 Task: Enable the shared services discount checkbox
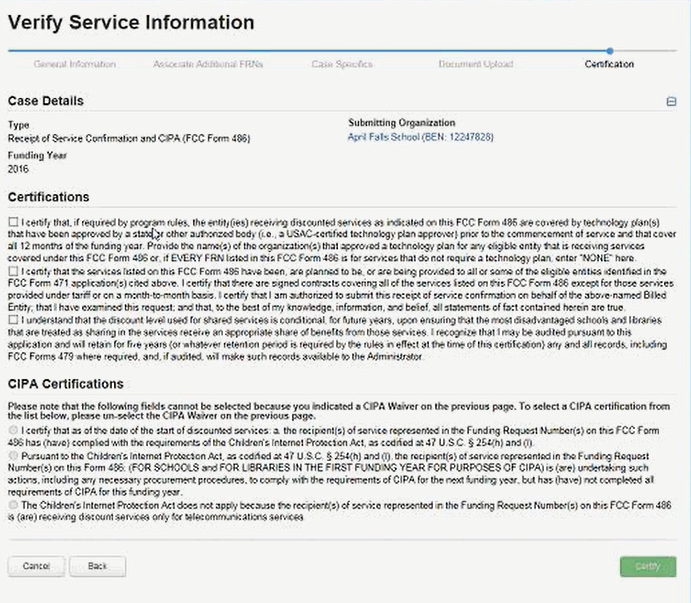[13, 320]
